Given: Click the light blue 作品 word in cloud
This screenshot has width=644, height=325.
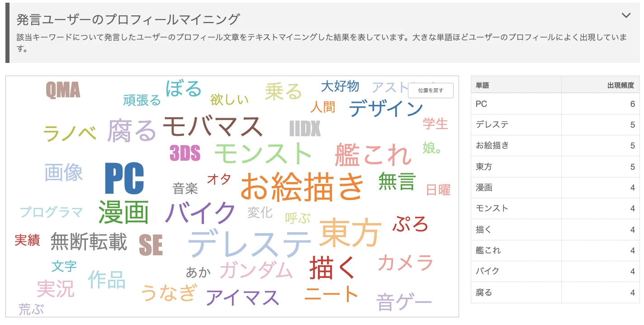Looking at the screenshot, I should click(106, 279).
